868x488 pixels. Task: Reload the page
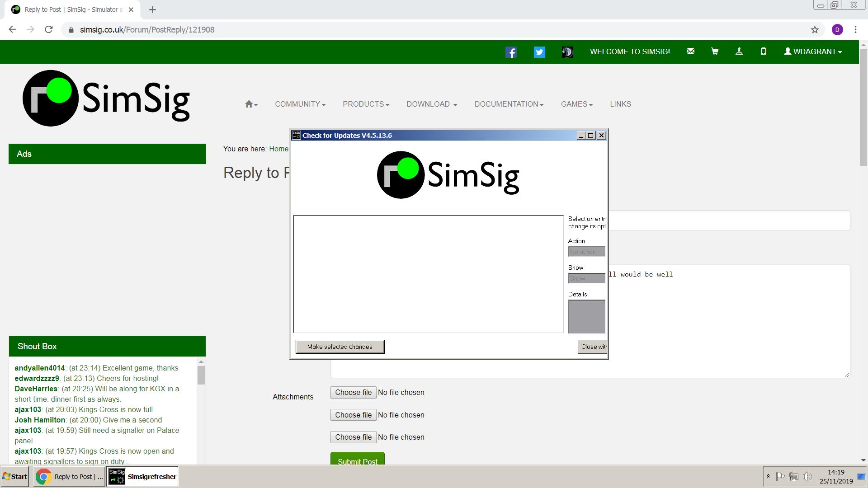tap(49, 30)
